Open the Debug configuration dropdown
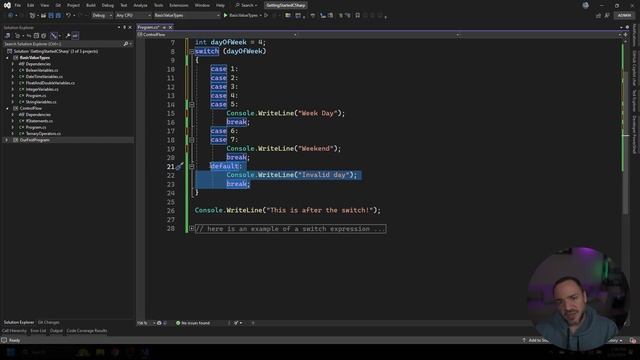The image size is (640, 360). coord(102,15)
